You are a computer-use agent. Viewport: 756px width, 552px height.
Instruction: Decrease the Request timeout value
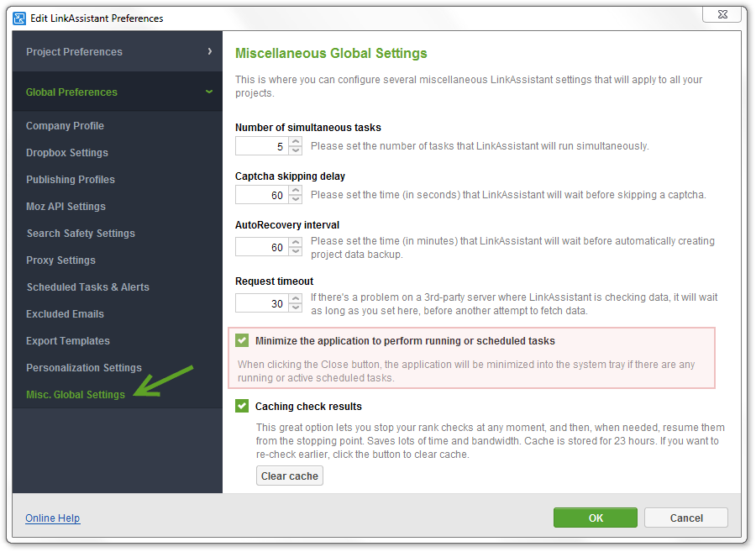pyautogui.click(x=296, y=308)
